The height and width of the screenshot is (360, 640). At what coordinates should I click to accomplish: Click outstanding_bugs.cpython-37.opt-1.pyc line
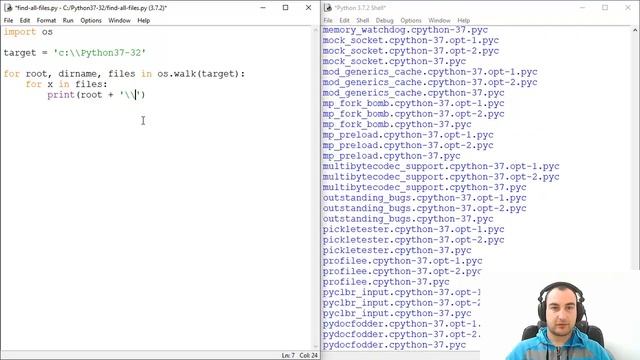[x=424, y=198]
